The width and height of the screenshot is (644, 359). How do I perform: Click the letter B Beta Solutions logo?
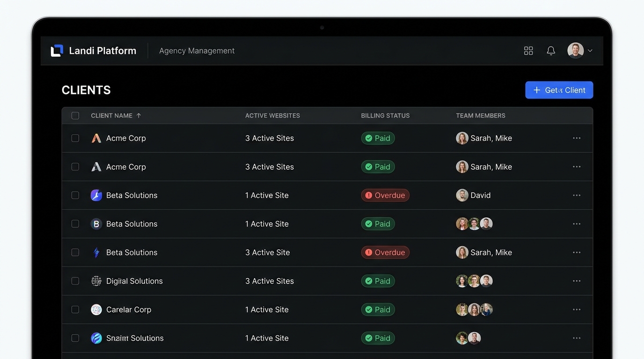96,224
